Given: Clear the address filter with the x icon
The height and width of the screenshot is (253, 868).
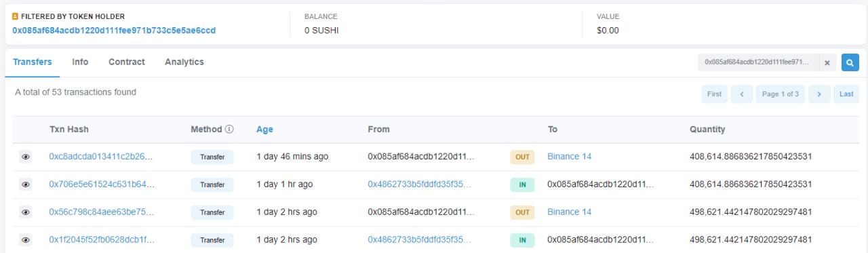Looking at the screenshot, I should coord(828,62).
